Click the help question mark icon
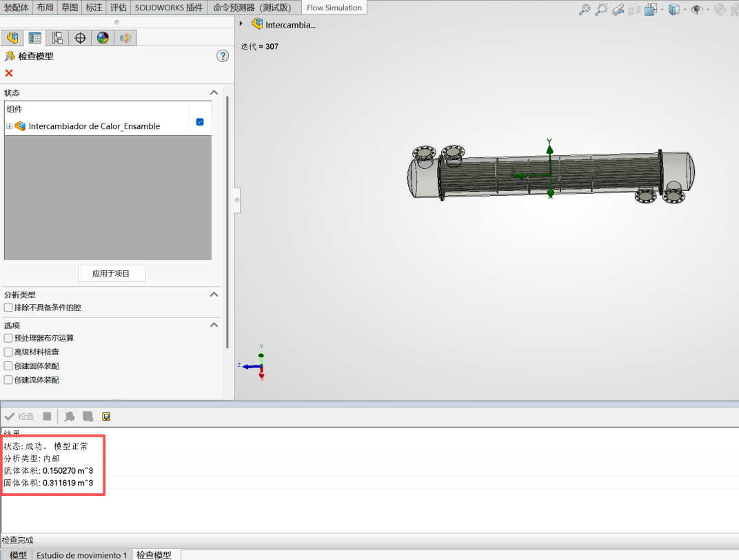 point(223,56)
